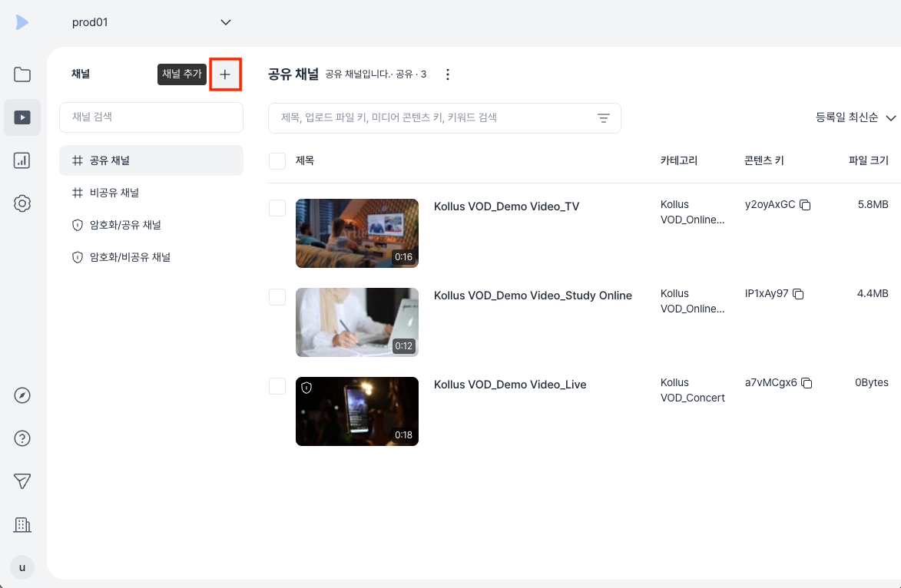Open title Kollus VOD_Demo Video_Study Online
The image size is (901, 588).
coord(532,296)
